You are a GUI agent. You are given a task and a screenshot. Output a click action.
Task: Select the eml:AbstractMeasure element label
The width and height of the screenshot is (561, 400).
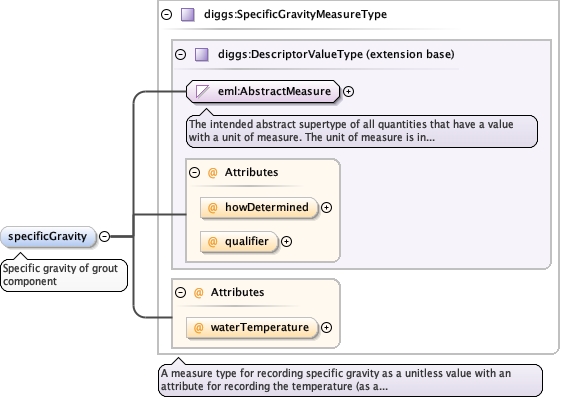(274, 91)
